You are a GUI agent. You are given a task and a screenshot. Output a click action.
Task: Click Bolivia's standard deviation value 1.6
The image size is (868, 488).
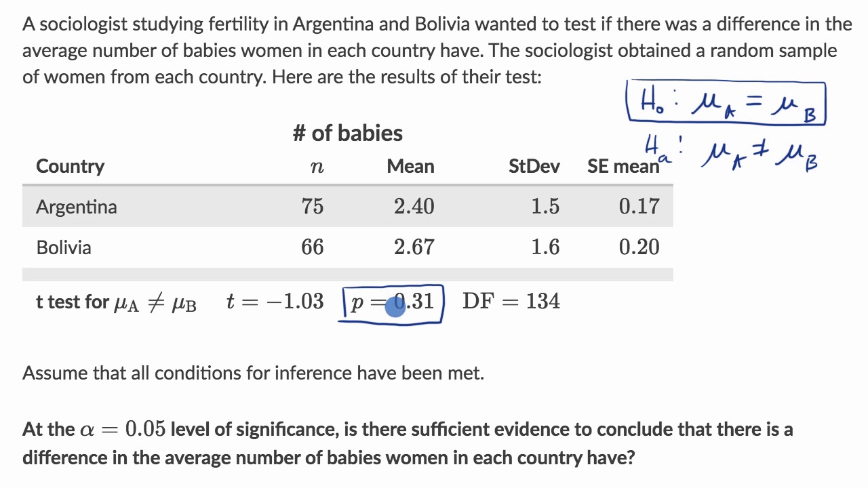point(545,247)
